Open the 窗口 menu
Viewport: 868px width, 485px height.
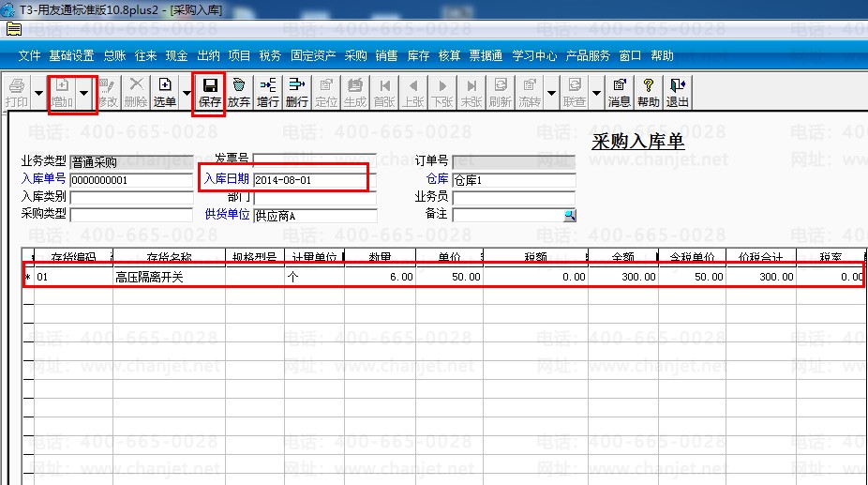630,55
